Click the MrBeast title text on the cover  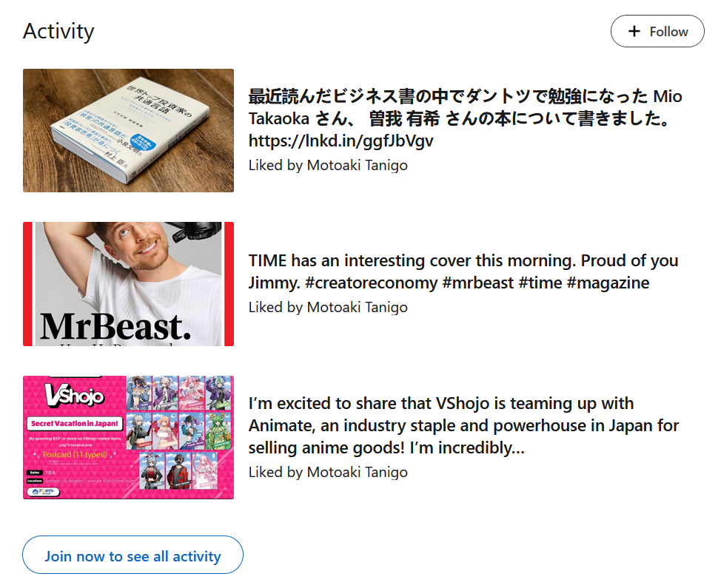tap(115, 327)
